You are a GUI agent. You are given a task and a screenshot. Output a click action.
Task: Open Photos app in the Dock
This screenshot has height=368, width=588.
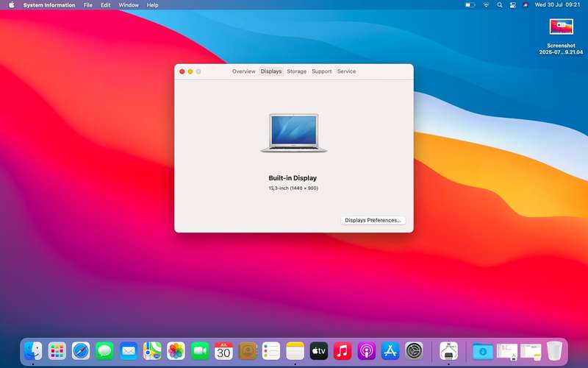176,351
